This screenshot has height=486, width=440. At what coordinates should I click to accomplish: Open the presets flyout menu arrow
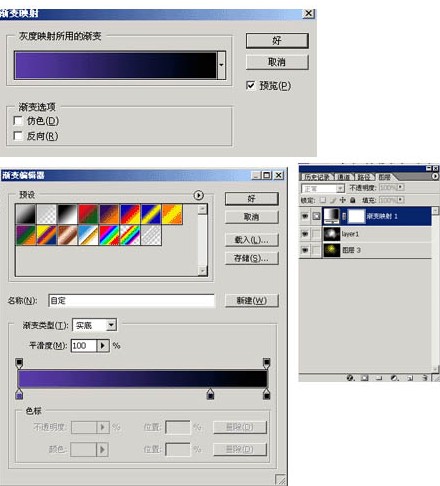pyautogui.click(x=199, y=195)
